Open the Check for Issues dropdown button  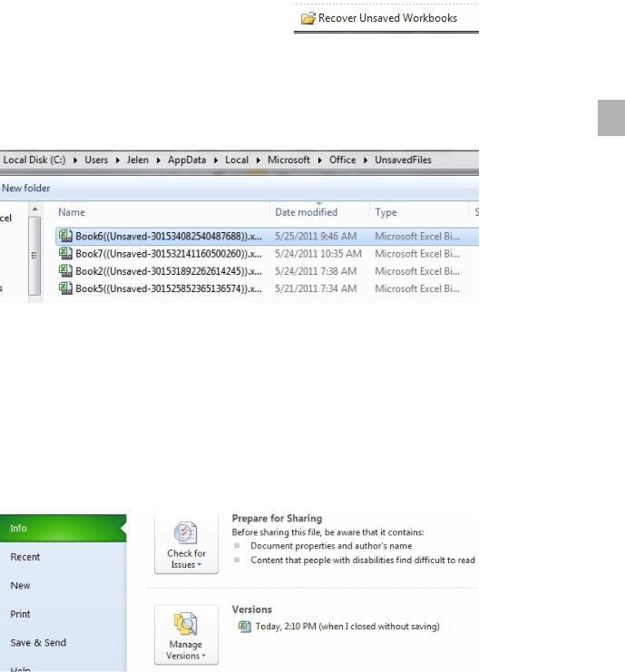click(x=186, y=544)
